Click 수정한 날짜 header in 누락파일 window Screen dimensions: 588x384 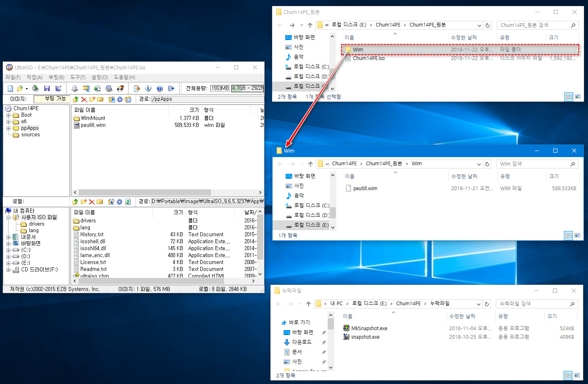[462, 317]
